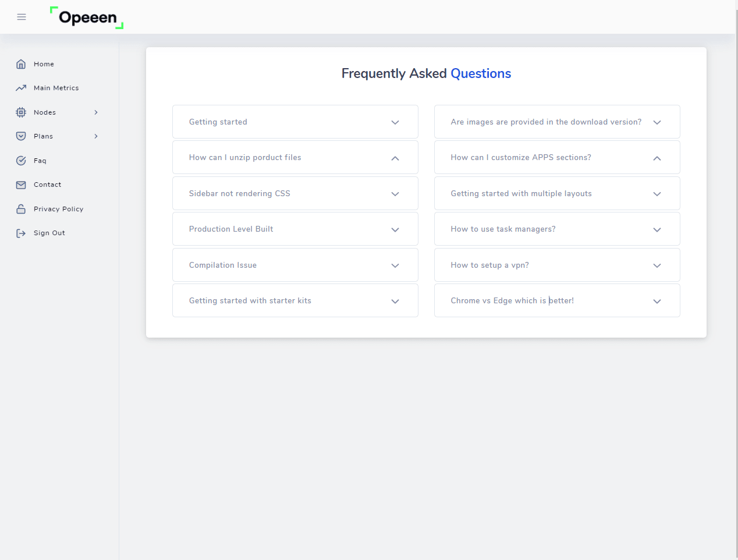The image size is (738, 560).
Task: Open the Privacy Policy link
Action: click(58, 209)
